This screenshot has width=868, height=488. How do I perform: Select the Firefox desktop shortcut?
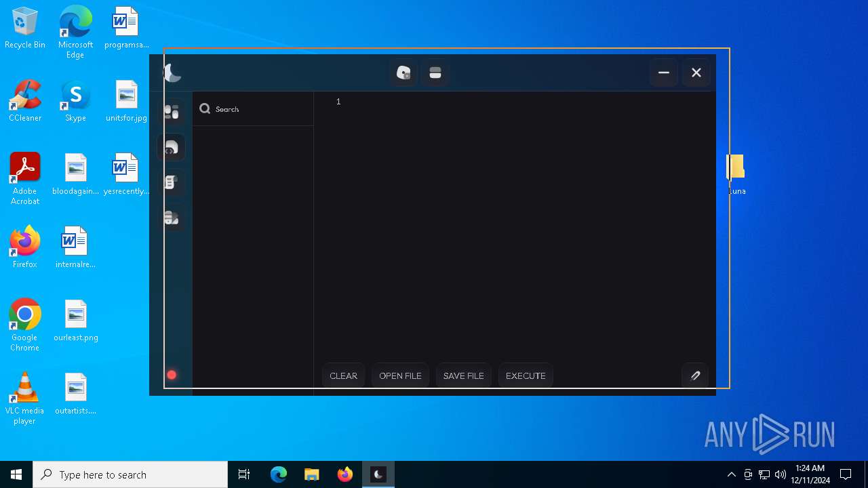[25, 247]
